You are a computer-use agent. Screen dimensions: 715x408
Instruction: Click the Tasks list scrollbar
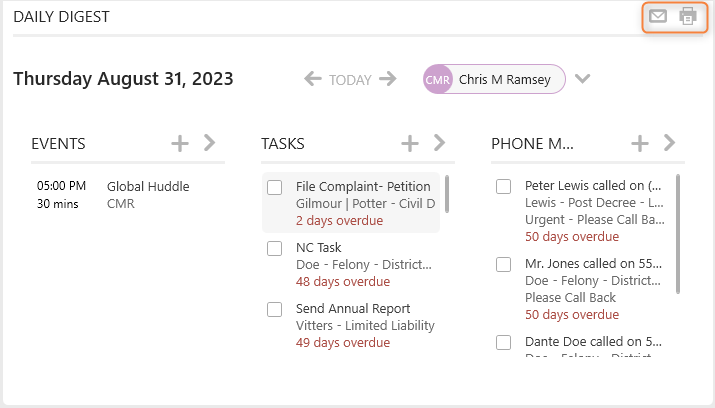(447, 194)
